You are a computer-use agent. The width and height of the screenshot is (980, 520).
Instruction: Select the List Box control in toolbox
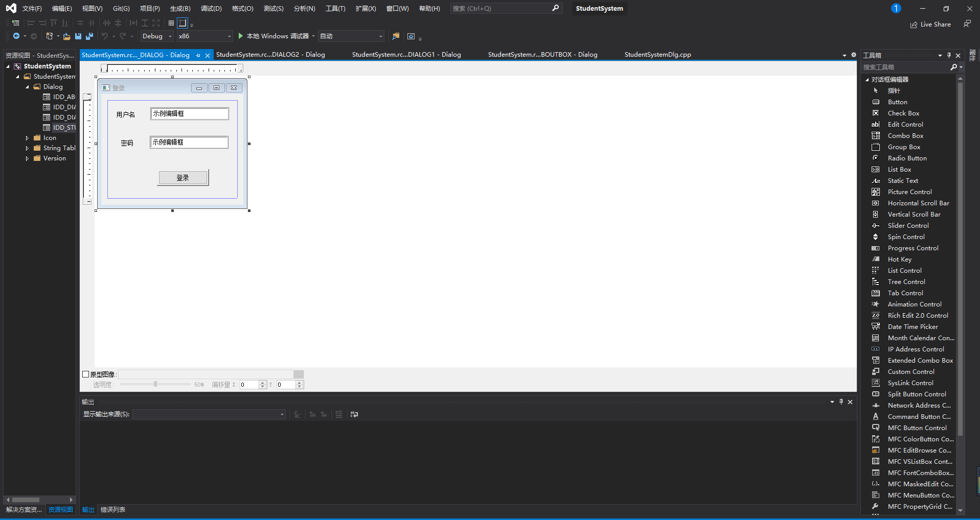(899, 170)
